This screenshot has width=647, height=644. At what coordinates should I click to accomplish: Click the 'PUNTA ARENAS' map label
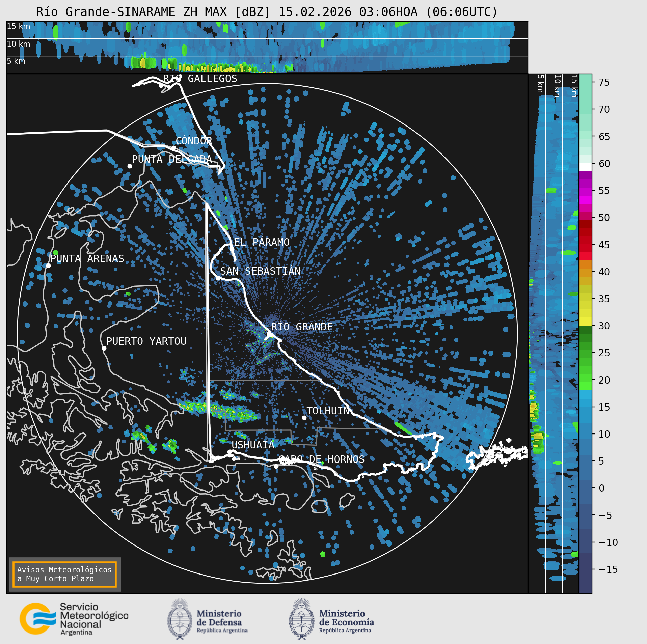[x=87, y=259]
